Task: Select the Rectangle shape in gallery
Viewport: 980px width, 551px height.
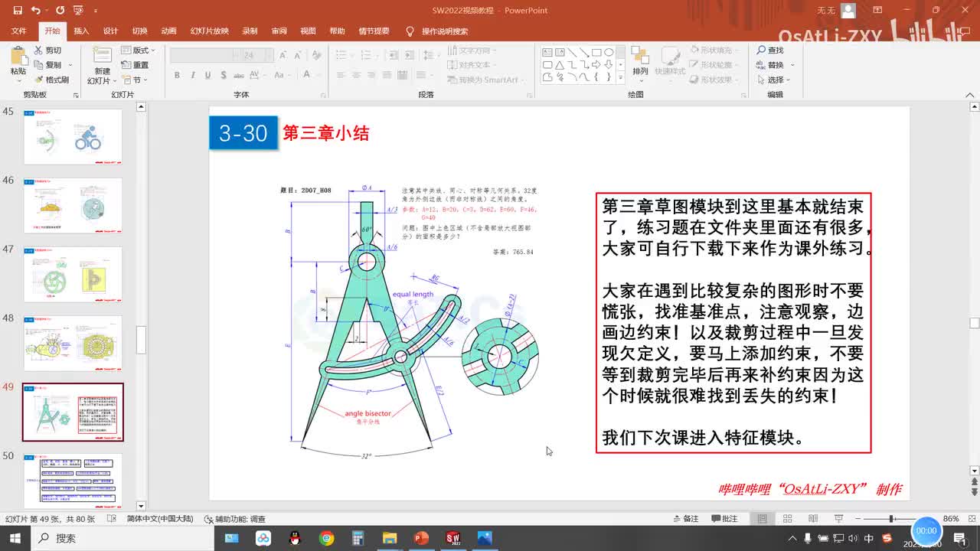Action: click(x=596, y=53)
